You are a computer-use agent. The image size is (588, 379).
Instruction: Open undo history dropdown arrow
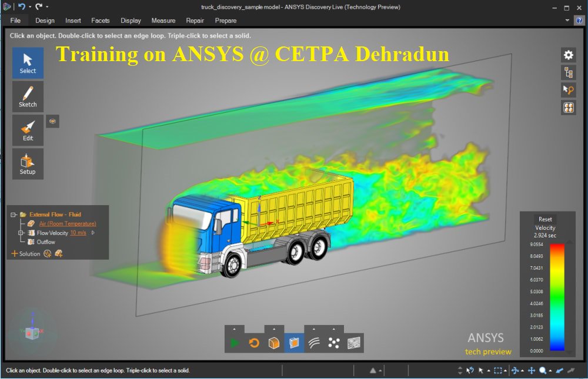(x=29, y=6)
